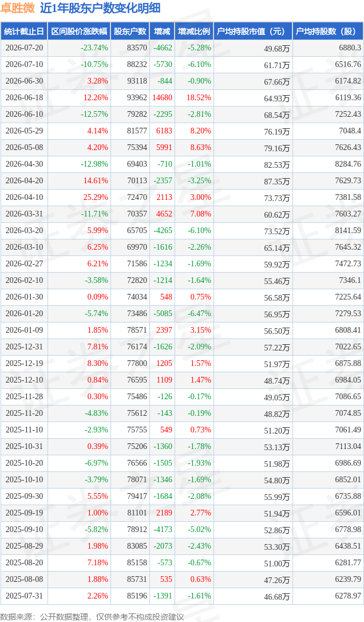This screenshot has width=364, height=622.
Task: Click the 14680 increase value cell
Action: click(x=162, y=97)
